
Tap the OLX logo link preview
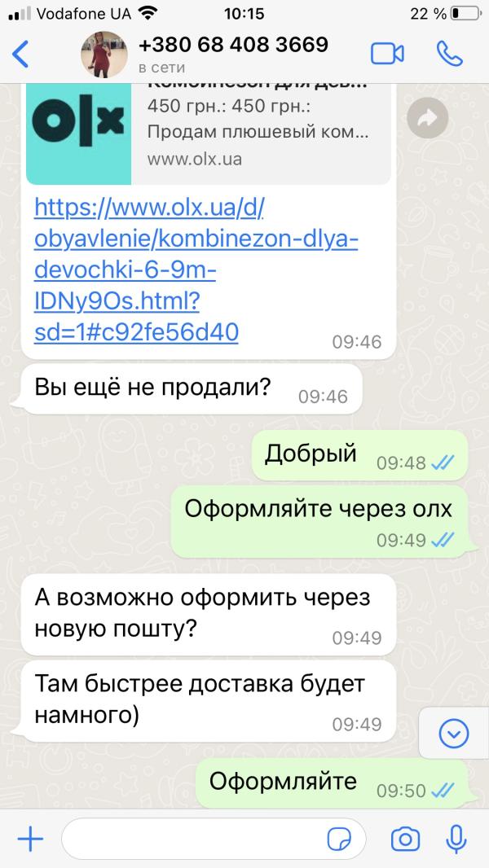(78, 134)
